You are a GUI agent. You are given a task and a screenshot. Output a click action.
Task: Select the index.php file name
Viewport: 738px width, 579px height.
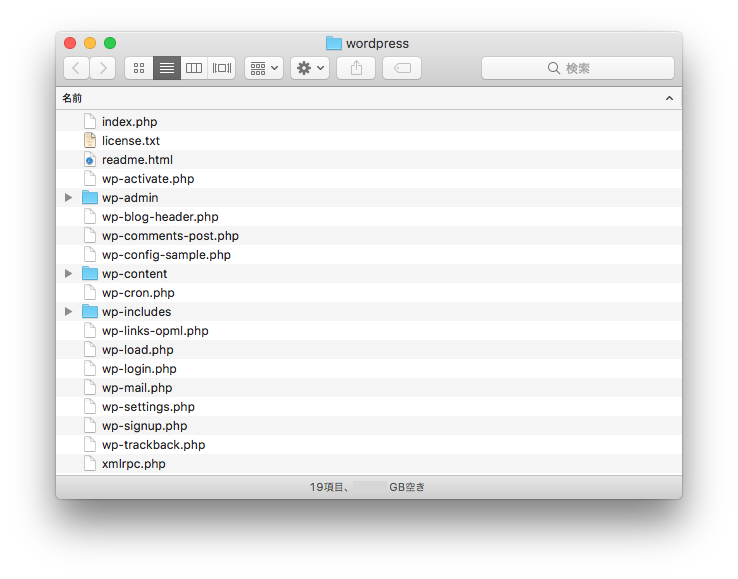129,122
